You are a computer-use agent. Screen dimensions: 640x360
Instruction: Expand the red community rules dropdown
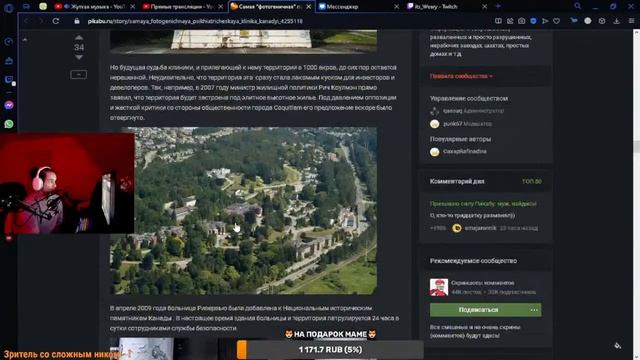461,76
